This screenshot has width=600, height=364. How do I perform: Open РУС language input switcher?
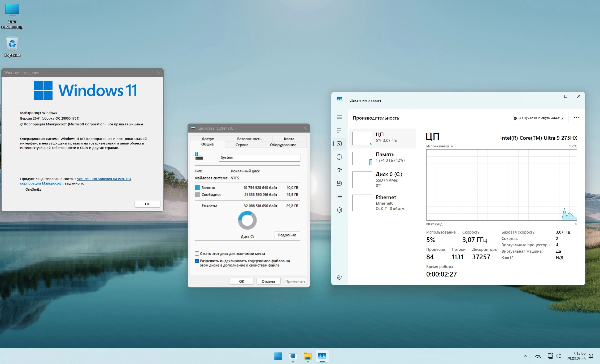tap(538, 356)
